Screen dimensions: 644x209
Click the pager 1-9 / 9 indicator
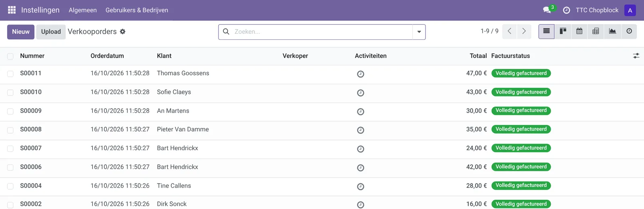tap(489, 31)
